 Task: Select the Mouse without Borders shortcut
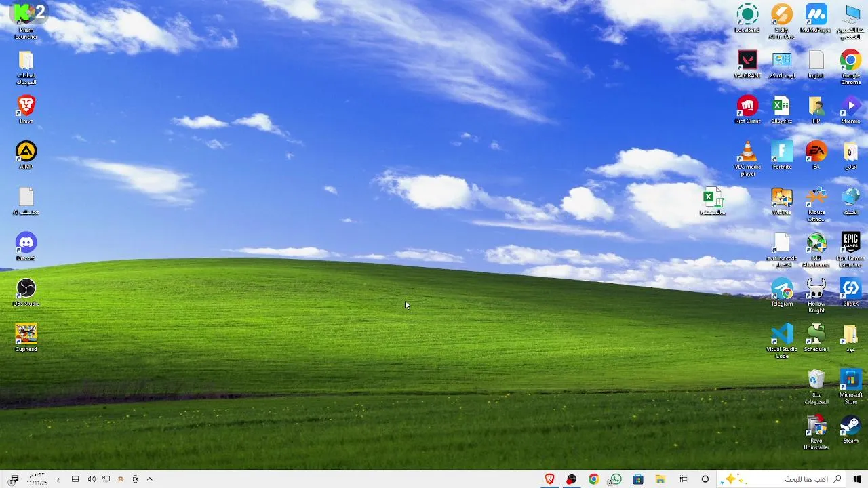(x=816, y=204)
